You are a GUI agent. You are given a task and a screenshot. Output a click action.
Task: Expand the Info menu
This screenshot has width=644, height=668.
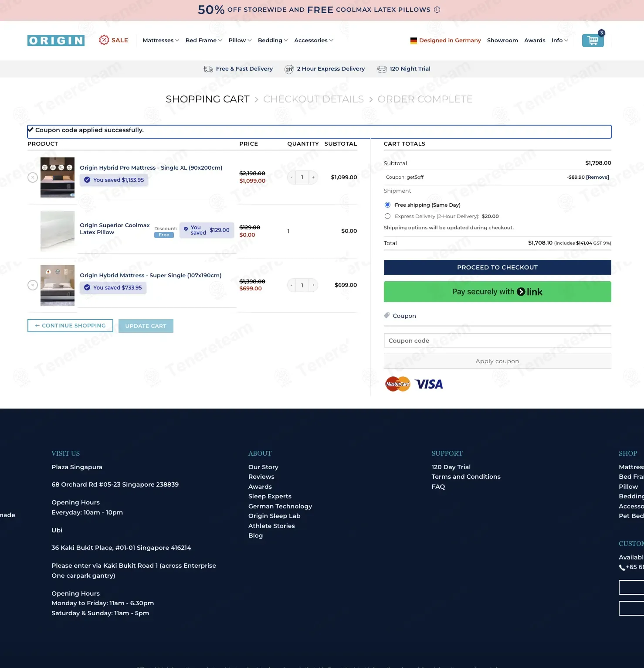tap(560, 41)
